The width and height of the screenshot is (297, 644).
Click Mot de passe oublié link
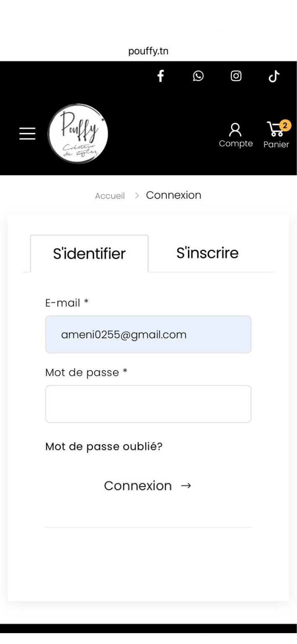click(x=104, y=447)
